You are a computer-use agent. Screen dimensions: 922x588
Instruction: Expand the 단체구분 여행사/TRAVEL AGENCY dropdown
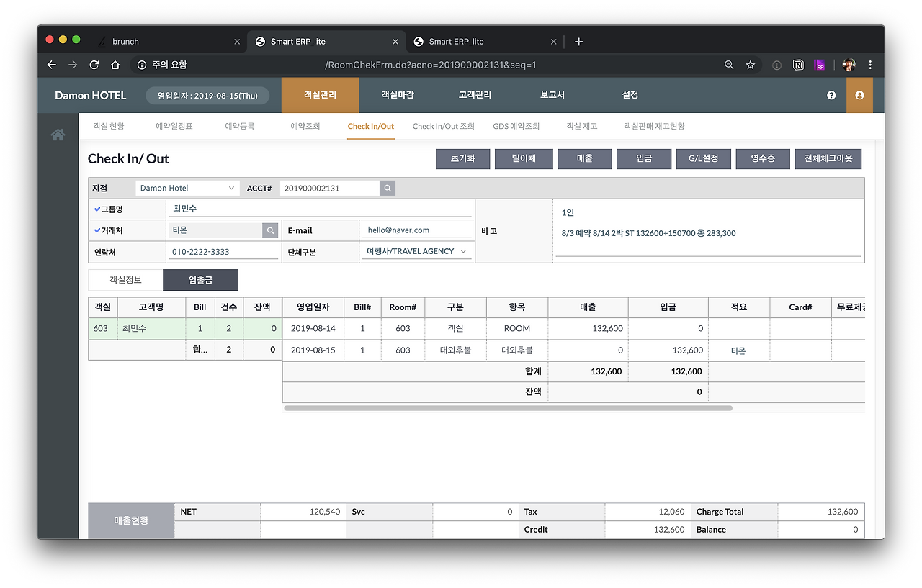[x=417, y=251]
